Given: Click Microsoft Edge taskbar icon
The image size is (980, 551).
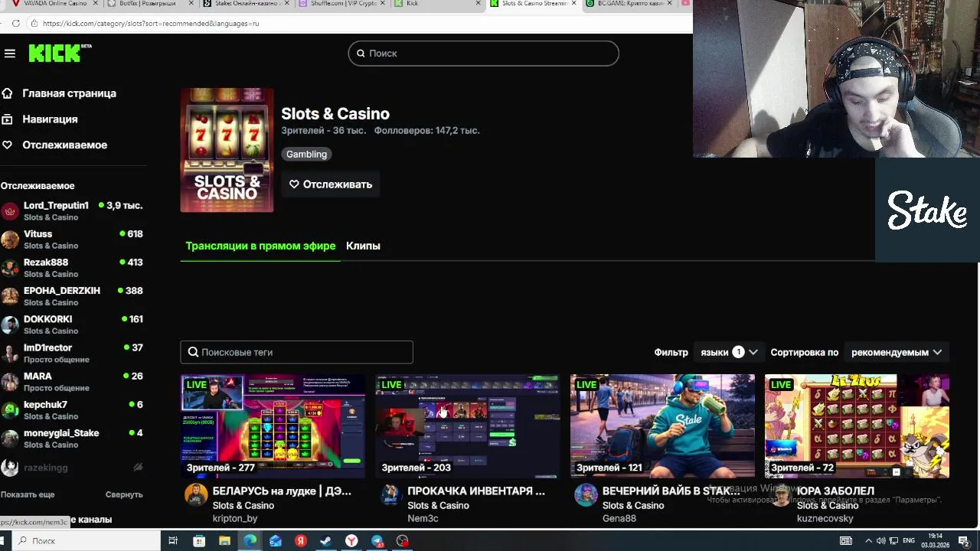Looking at the screenshot, I should (x=250, y=541).
